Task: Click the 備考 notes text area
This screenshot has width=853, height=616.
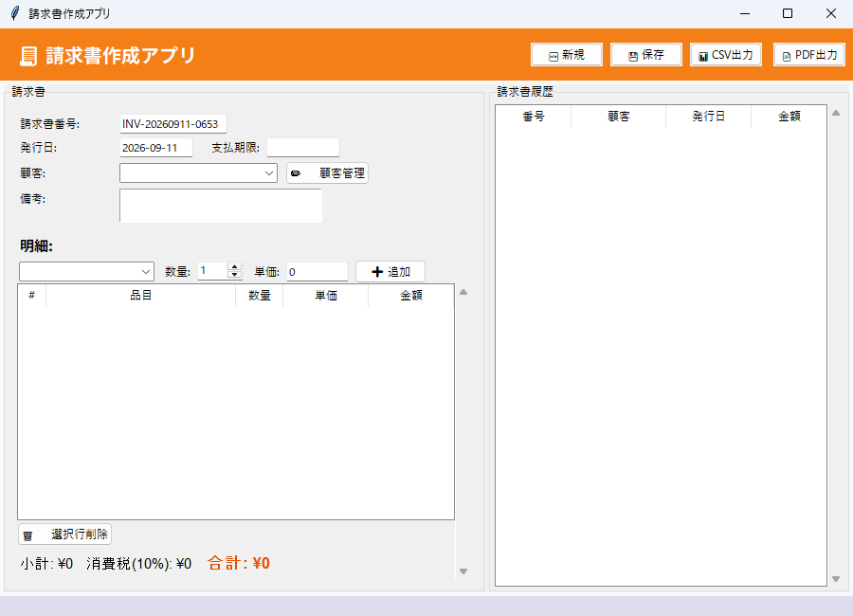Action: [x=221, y=206]
